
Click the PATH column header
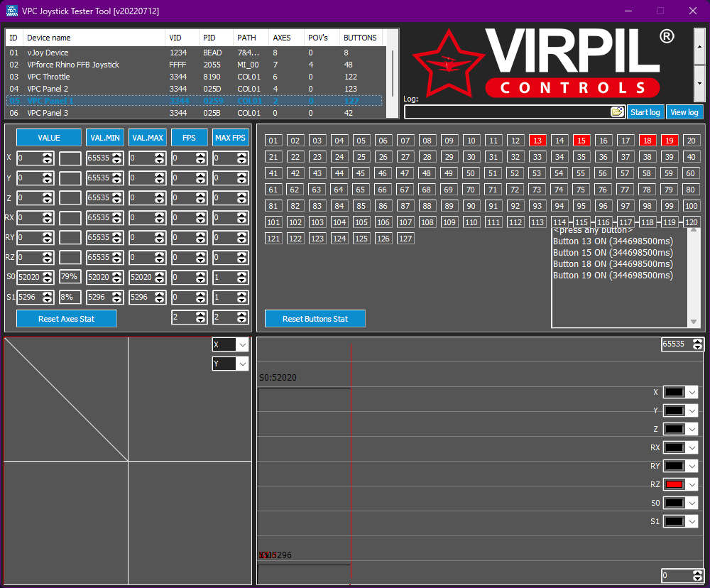click(x=251, y=38)
